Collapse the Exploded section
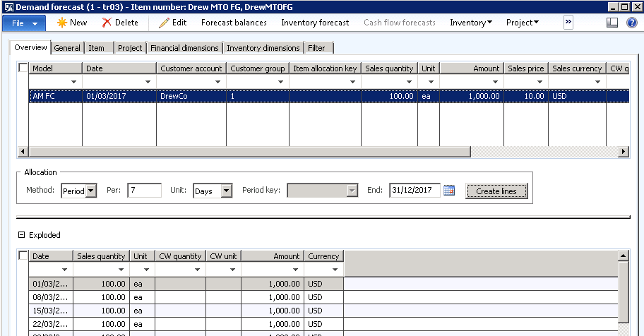Image resolution: width=644 pixels, height=336 pixels. [21, 235]
